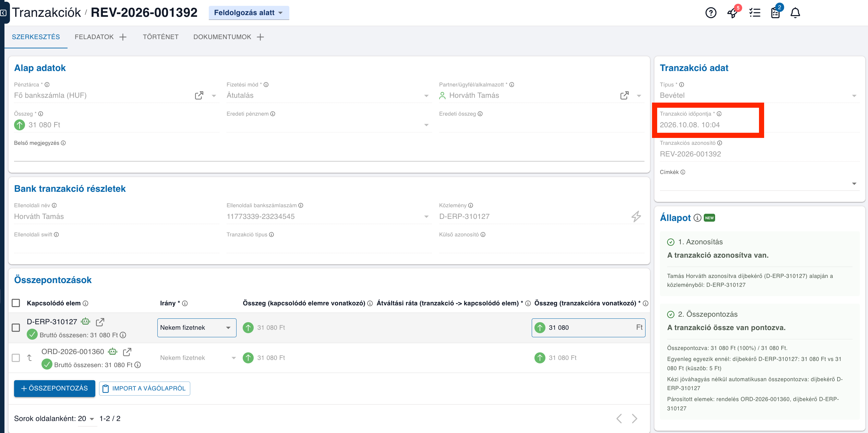The width and height of the screenshot is (868, 433).
Task: Open the Feldolgozás alatt status dropdown
Action: point(249,13)
